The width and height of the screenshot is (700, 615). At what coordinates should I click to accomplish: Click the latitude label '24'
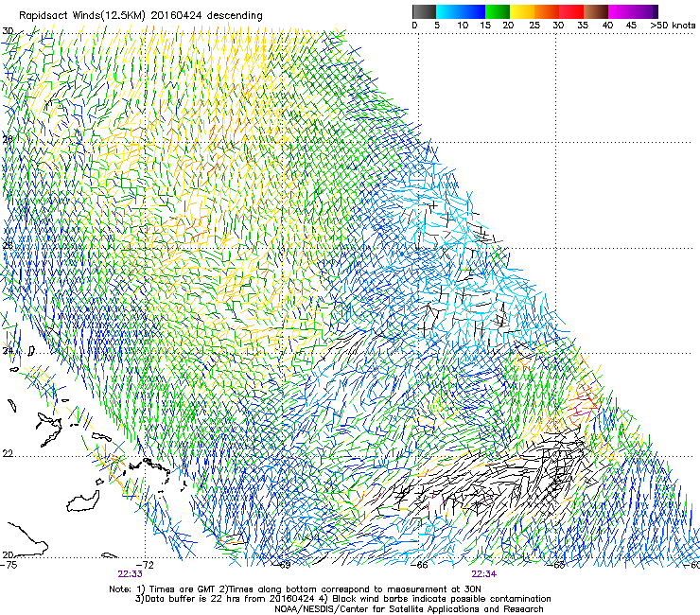pyautogui.click(x=8, y=351)
